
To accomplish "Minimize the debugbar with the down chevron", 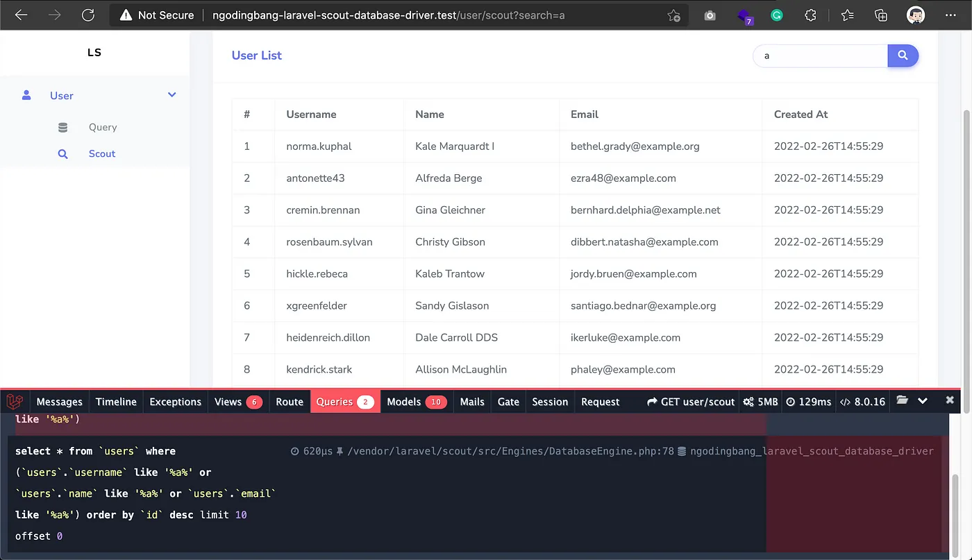I will click(923, 401).
